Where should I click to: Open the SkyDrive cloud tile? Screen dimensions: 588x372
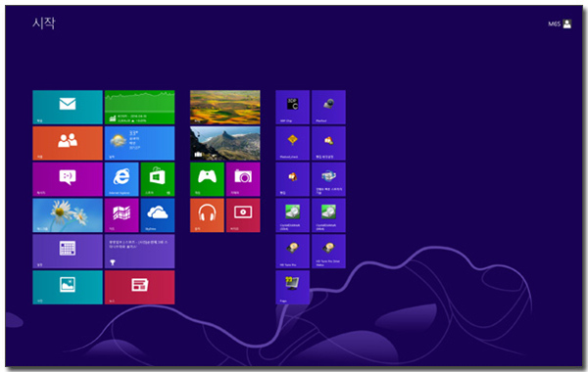pos(158,215)
